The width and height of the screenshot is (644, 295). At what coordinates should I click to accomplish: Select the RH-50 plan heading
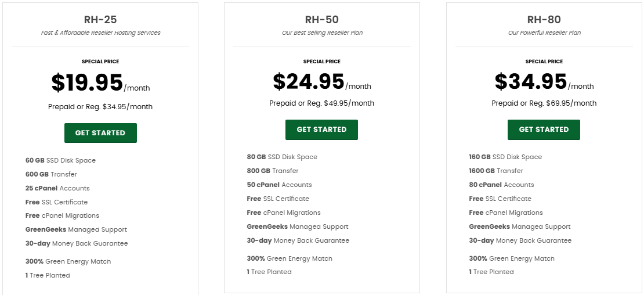tap(322, 20)
